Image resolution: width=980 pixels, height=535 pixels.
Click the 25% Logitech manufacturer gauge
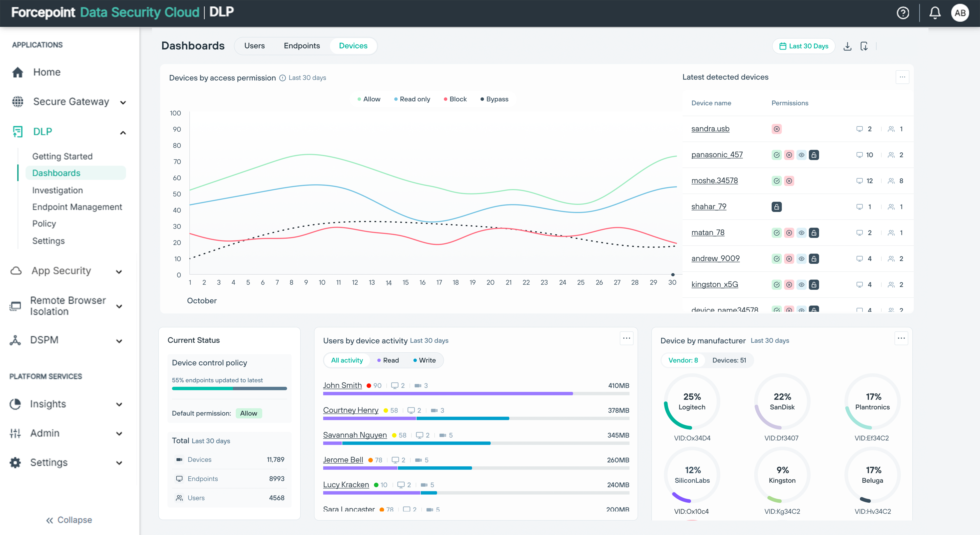coord(692,401)
